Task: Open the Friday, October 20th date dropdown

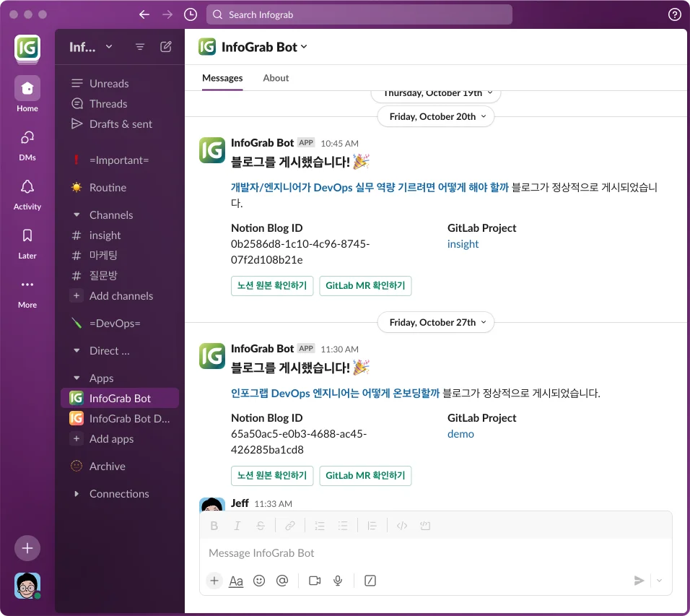Action: pyautogui.click(x=435, y=116)
